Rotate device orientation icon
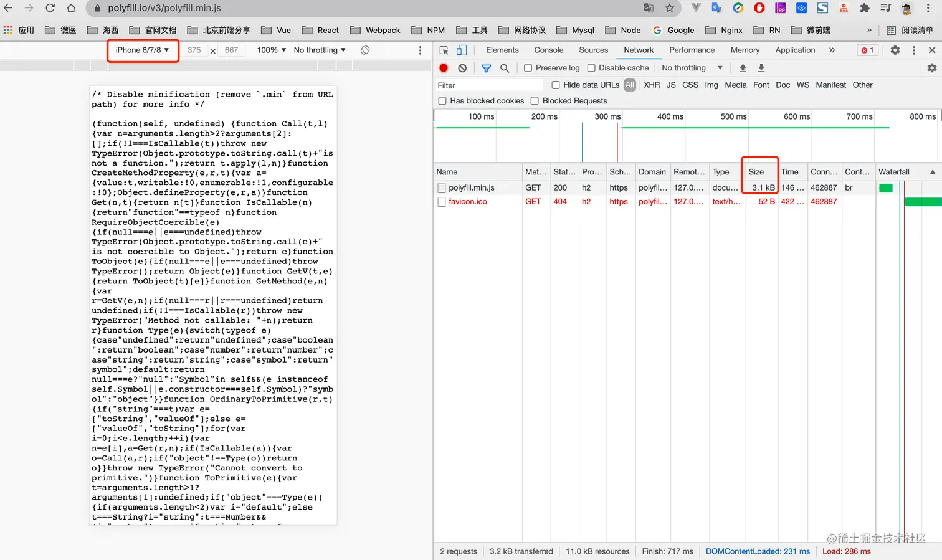942x560 pixels. click(x=365, y=50)
